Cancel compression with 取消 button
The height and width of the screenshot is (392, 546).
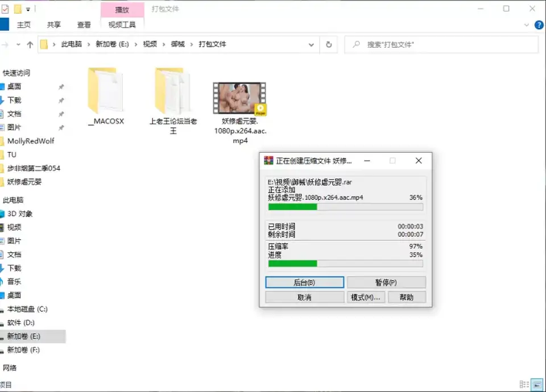pyautogui.click(x=305, y=297)
